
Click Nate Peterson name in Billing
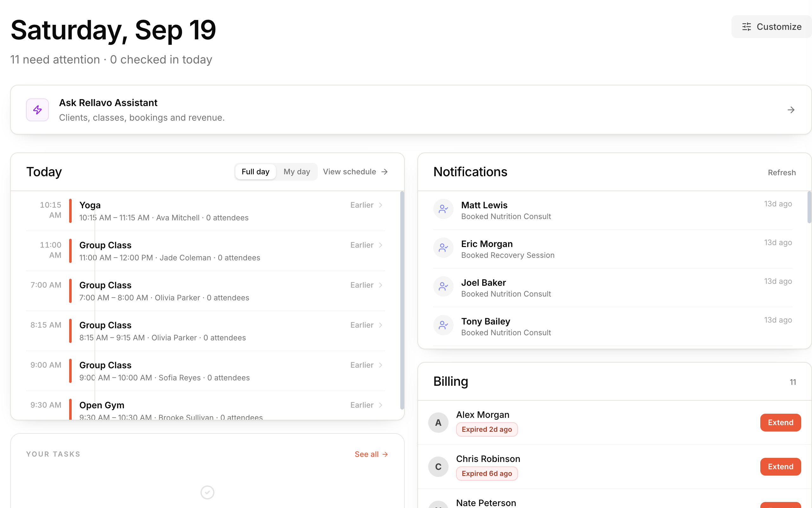(x=486, y=503)
